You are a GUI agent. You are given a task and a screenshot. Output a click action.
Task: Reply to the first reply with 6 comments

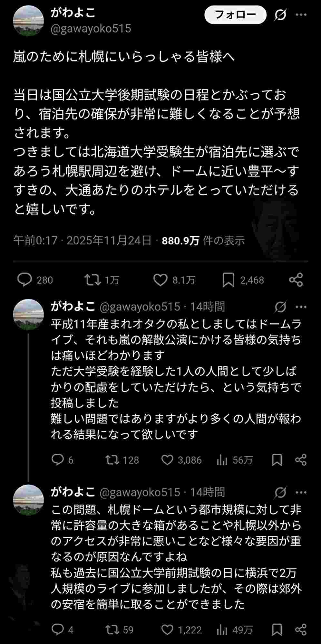point(58,459)
